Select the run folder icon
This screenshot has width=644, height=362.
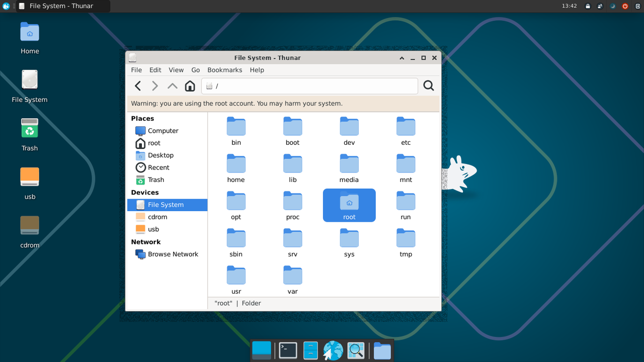point(406,201)
